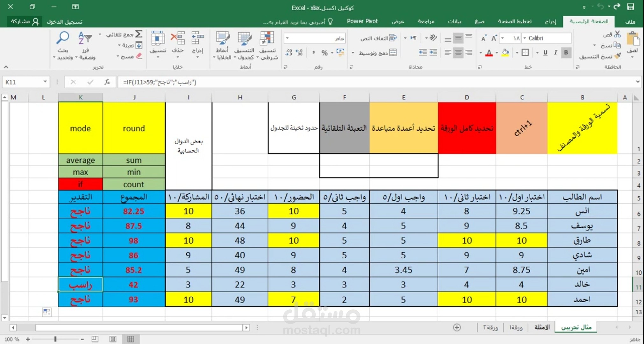The height and width of the screenshot is (344, 644).
Task: Click the Share (مشاركة) button
Action: 25,21
